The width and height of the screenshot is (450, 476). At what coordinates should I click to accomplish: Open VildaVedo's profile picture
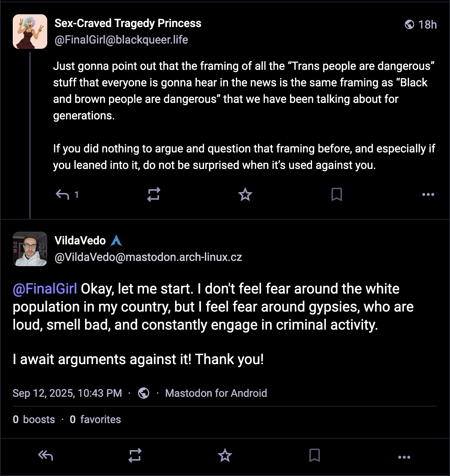(x=30, y=249)
